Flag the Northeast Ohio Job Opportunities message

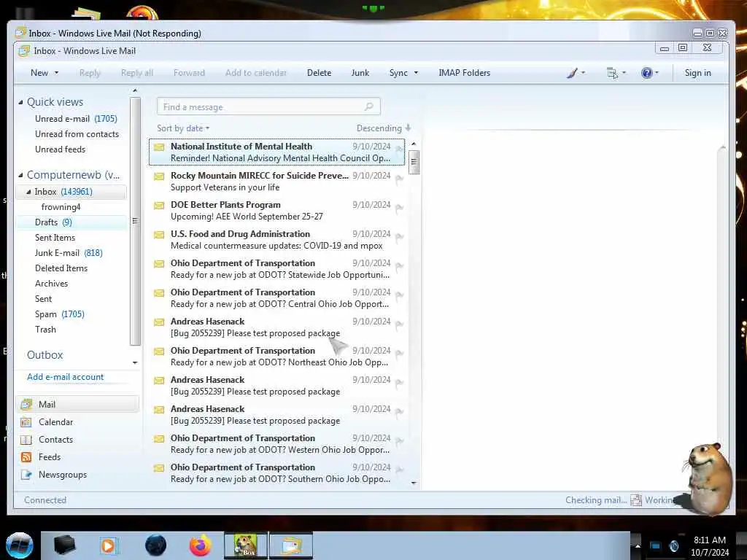click(399, 354)
